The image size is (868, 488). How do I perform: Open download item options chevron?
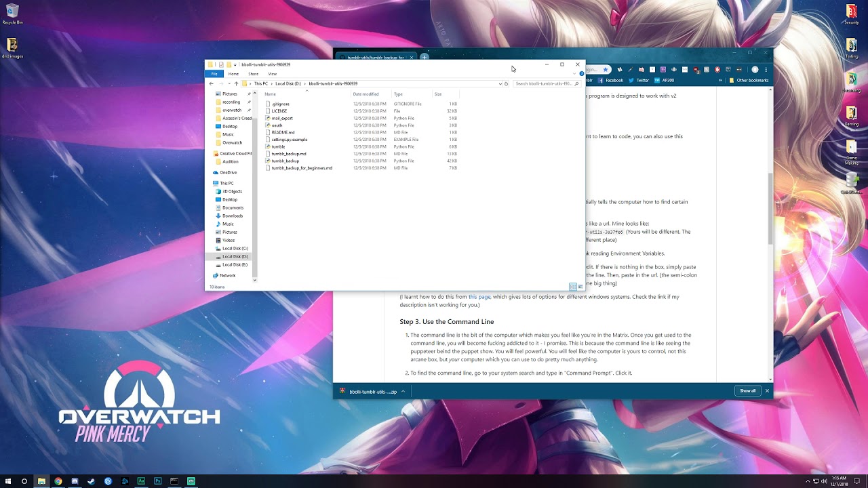coord(403,391)
